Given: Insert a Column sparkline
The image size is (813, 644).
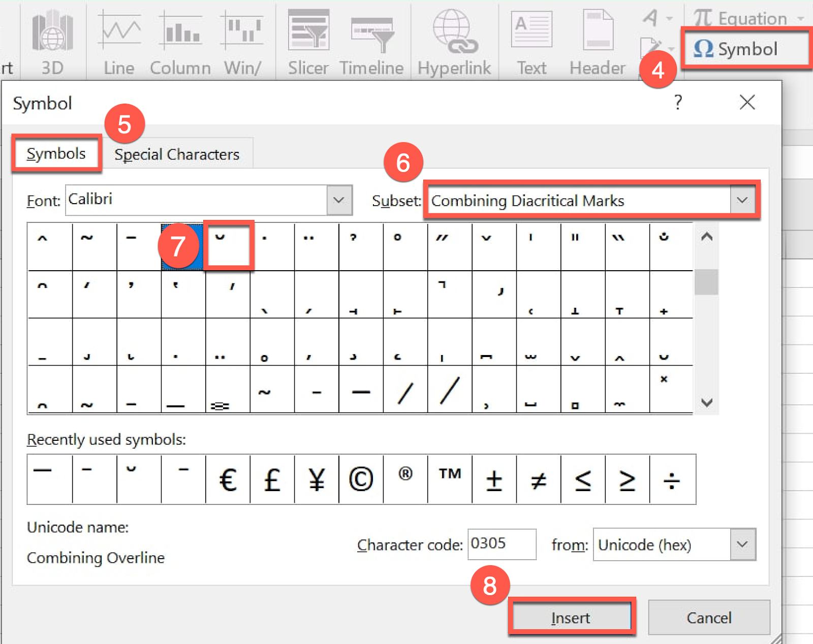Looking at the screenshot, I should pos(180,43).
